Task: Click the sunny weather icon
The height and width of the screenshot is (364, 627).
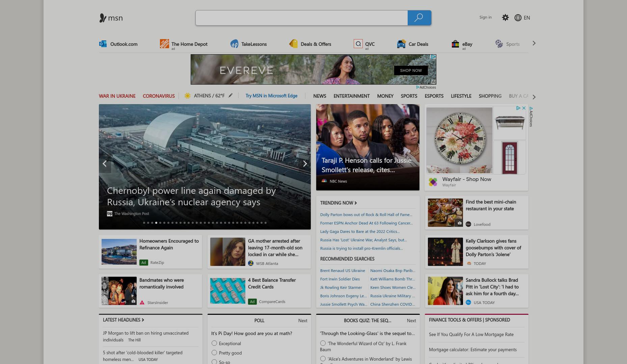Action: [187, 96]
